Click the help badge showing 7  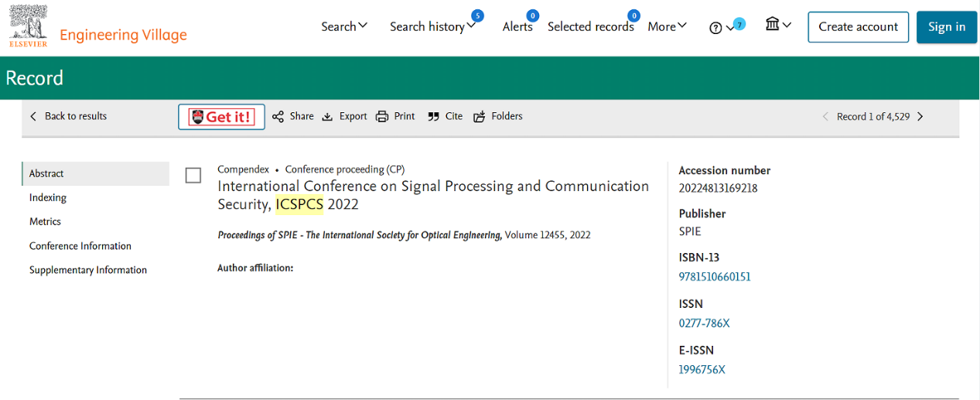[739, 25]
